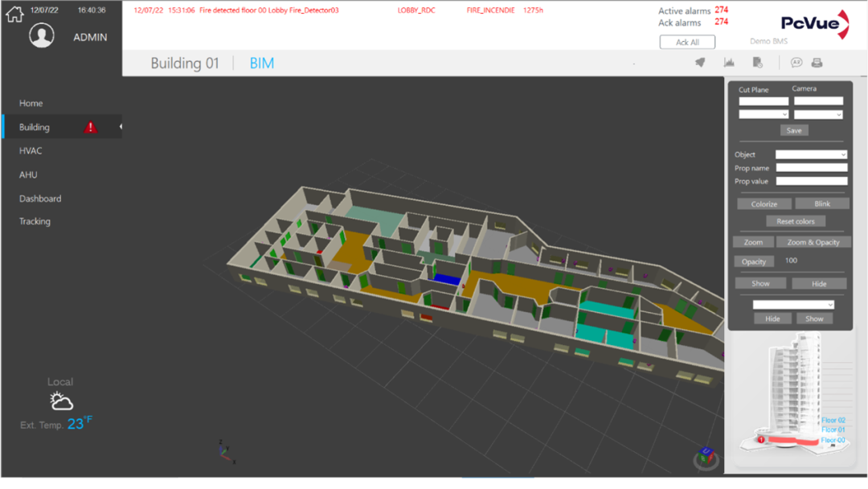Toggle visibility with the Hide button
This screenshot has width=868, height=489.
point(819,283)
